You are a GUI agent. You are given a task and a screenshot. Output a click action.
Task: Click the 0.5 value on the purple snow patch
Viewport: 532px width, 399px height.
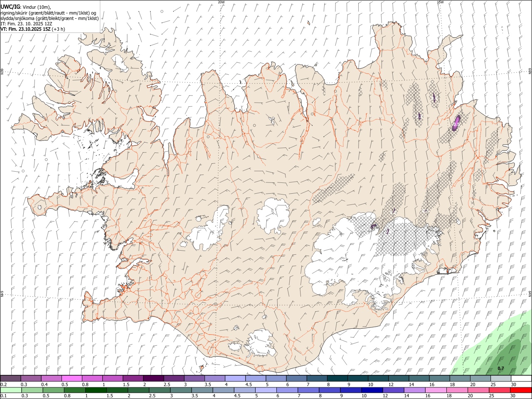pyautogui.click(x=456, y=124)
